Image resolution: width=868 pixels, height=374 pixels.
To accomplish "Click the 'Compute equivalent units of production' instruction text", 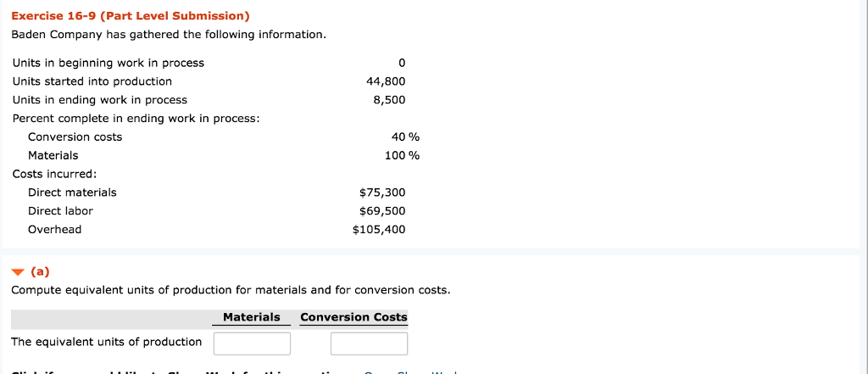I will [231, 290].
